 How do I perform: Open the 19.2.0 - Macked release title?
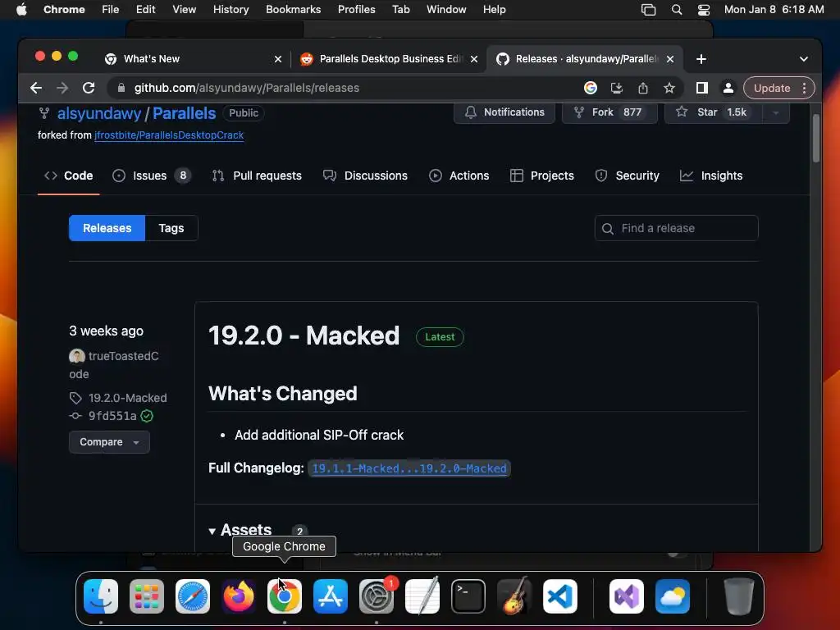(x=304, y=336)
